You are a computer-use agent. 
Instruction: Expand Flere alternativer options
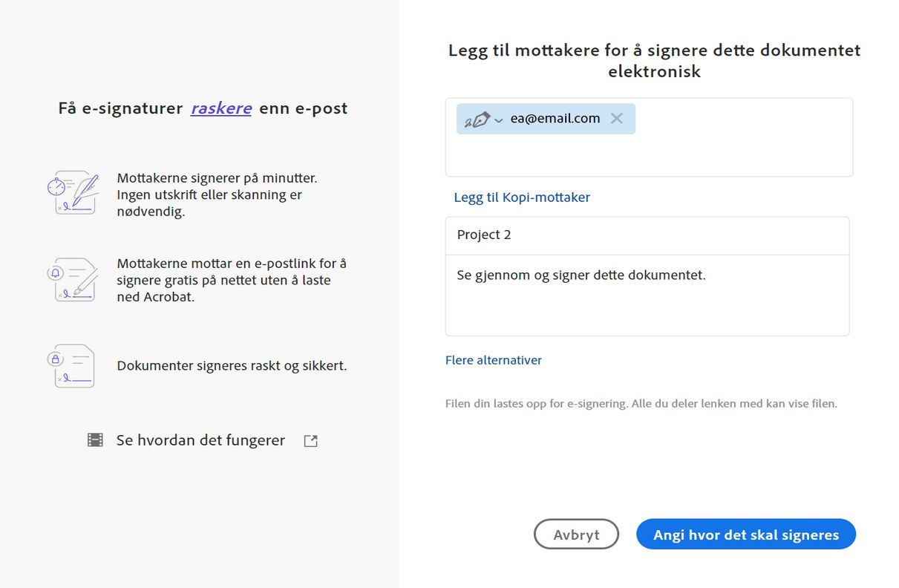494,360
